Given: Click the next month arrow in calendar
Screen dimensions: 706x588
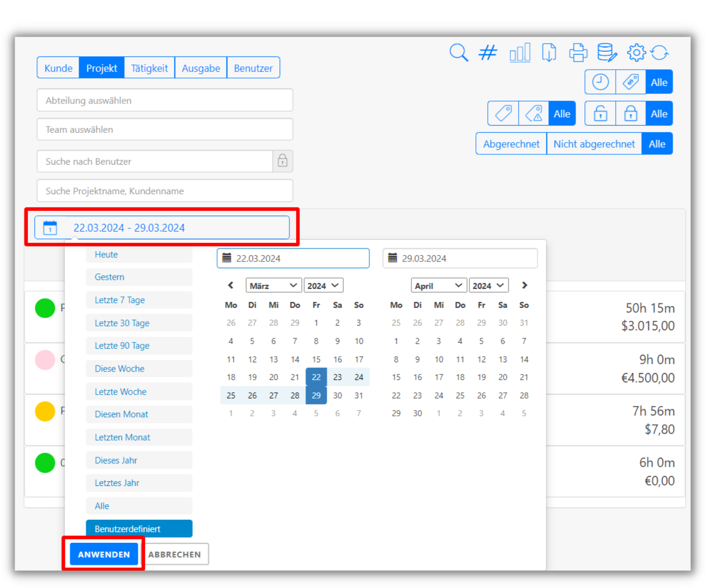Looking at the screenshot, I should point(524,286).
